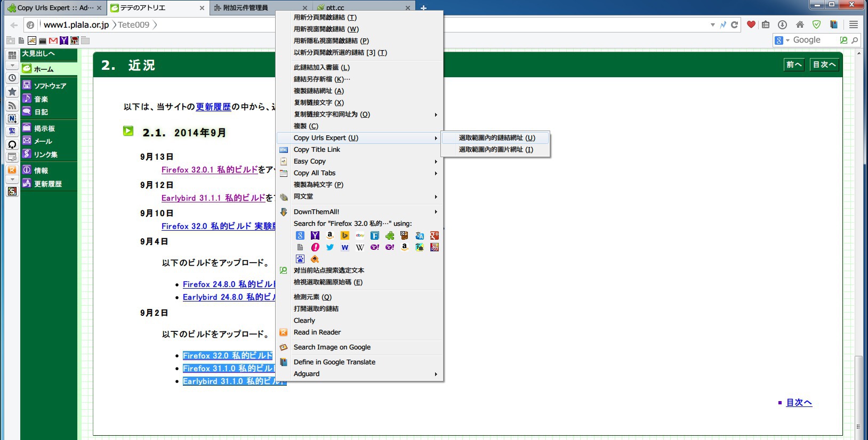Open the Firefox 32.0.1 私的ビルド link
The height and width of the screenshot is (440, 868).
210,170
